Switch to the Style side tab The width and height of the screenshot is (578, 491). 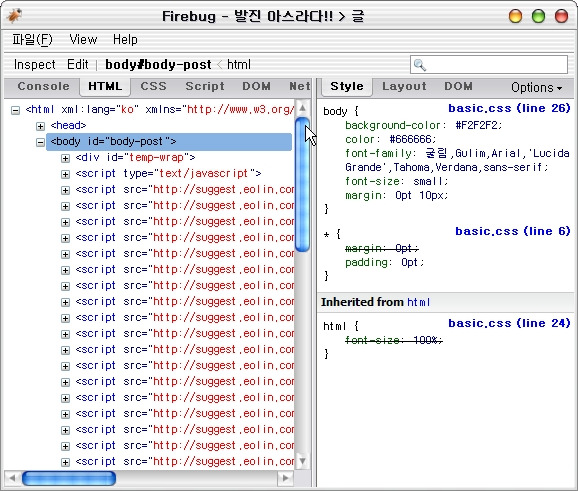(x=347, y=86)
